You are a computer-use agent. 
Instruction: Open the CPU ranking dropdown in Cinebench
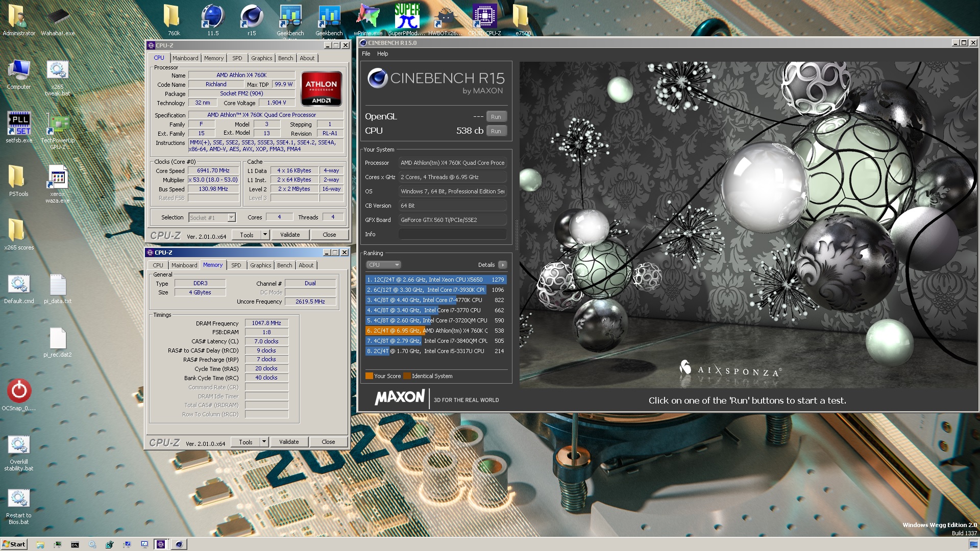pos(383,265)
